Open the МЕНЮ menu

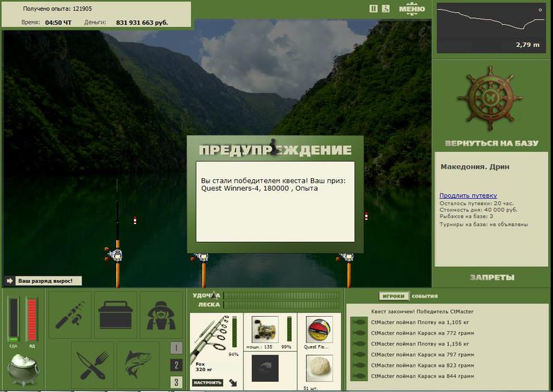pos(411,9)
